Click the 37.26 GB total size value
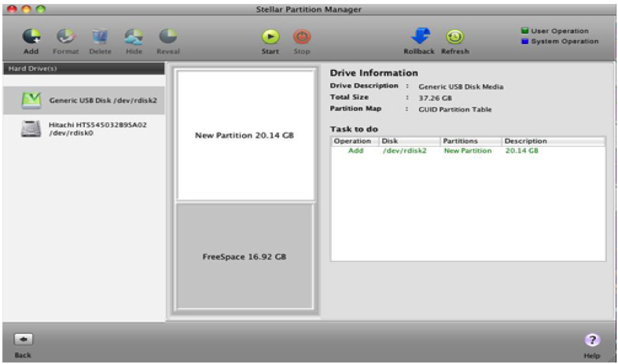618x364 pixels. tap(435, 98)
